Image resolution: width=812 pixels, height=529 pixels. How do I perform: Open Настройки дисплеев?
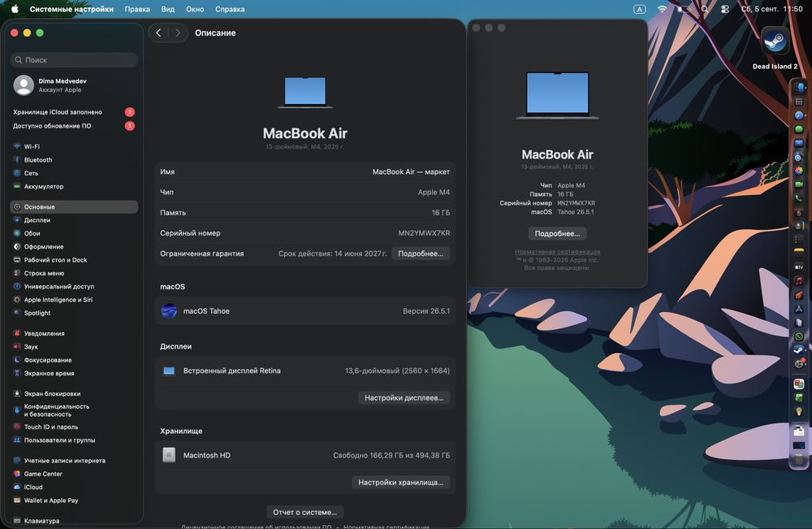tap(404, 398)
